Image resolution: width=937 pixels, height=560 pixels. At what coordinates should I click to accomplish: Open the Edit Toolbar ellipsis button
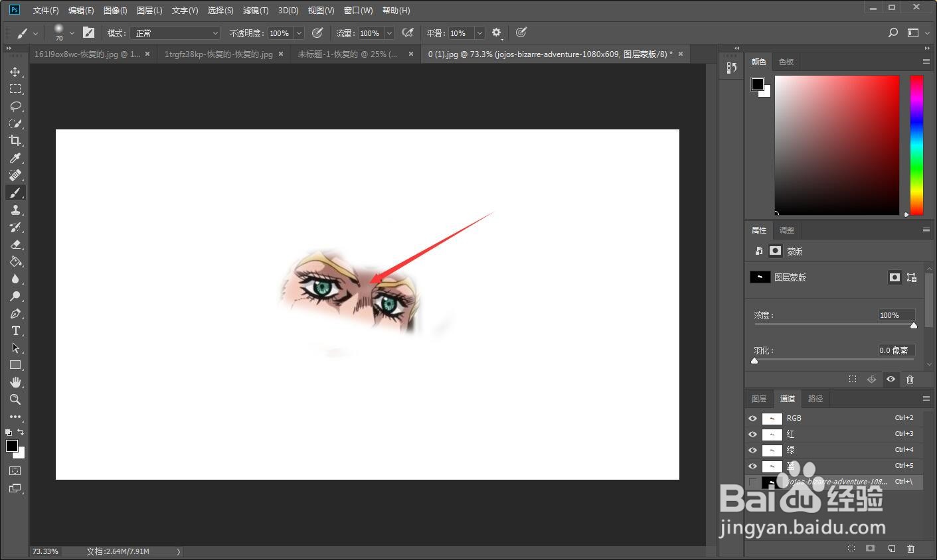pyautogui.click(x=15, y=417)
